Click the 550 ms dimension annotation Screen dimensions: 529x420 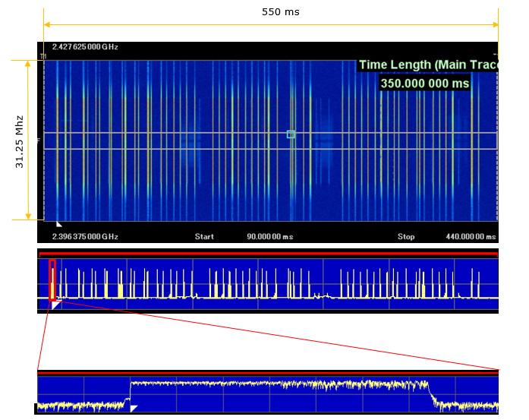pos(271,13)
